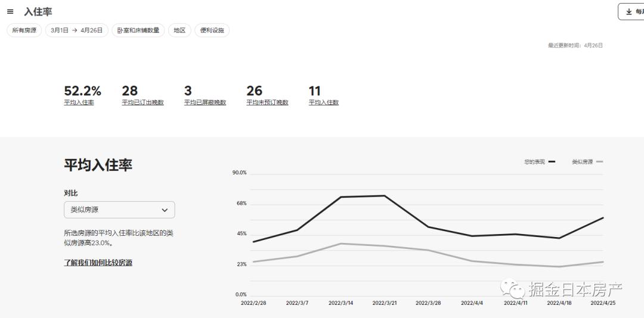Select the 平均未预订晚数 metric
Viewport: 644px width, 318px height.
click(267, 102)
